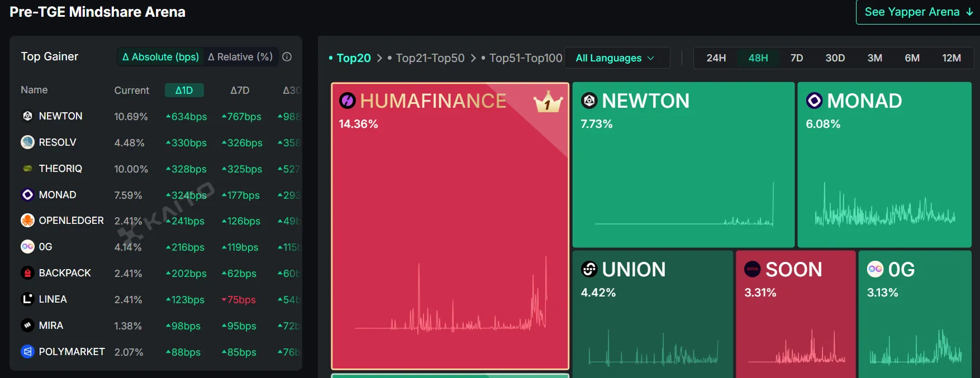Click the OPENLEDGER logo icon
The image size is (980, 378).
click(27, 220)
